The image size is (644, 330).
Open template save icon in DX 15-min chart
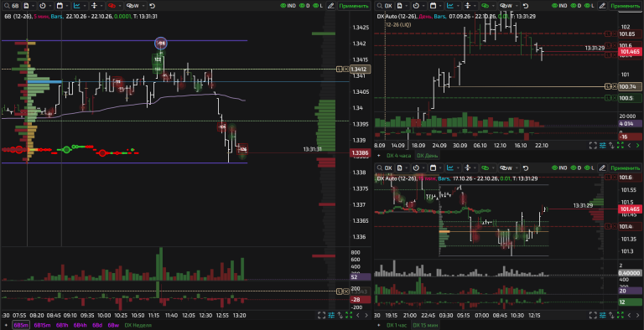tap(400, 168)
